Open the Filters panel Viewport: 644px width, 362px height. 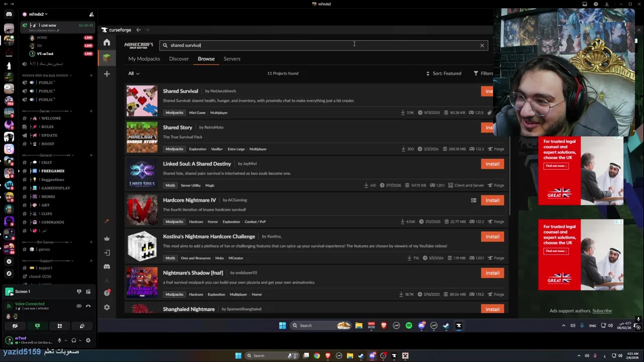[x=483, y=73]
